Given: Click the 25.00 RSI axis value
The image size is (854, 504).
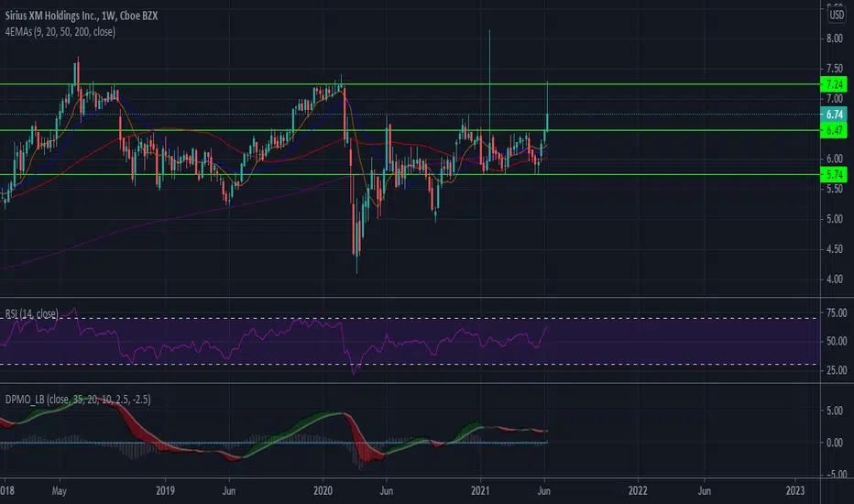Looking at the screenshot, I should click(x=836, y=370).
